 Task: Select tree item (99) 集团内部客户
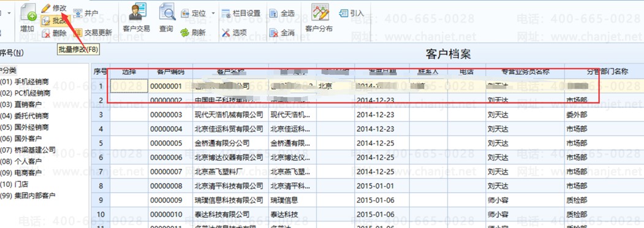[28, 196]
